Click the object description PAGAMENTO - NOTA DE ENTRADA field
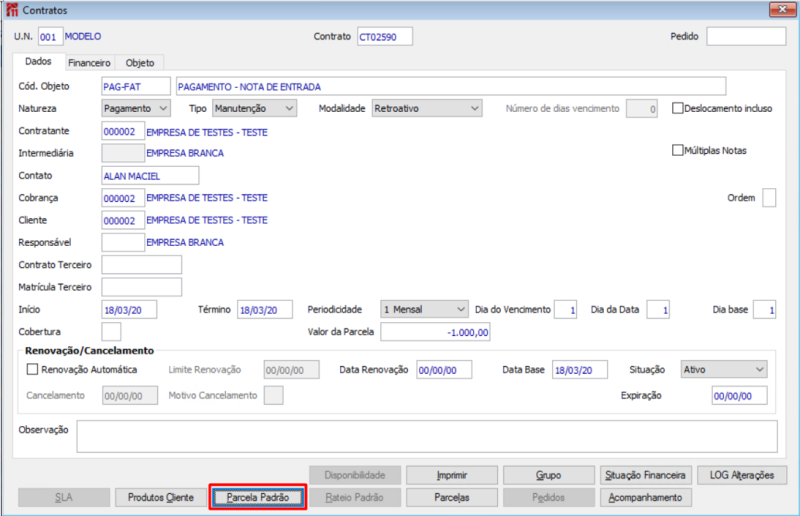 (x=451, y=86)
